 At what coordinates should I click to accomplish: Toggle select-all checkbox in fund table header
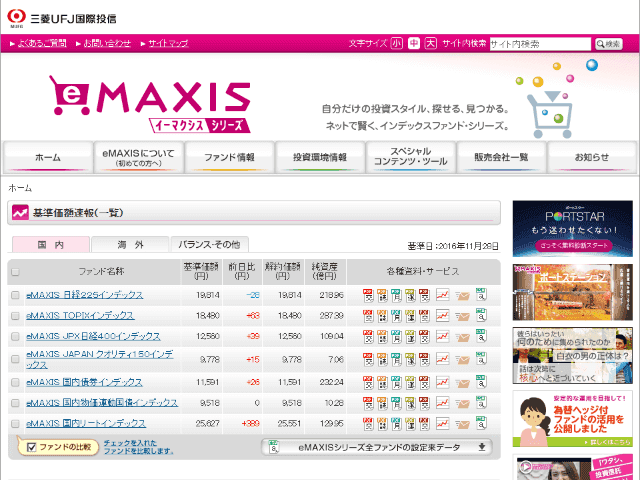(x=15, y=272)
